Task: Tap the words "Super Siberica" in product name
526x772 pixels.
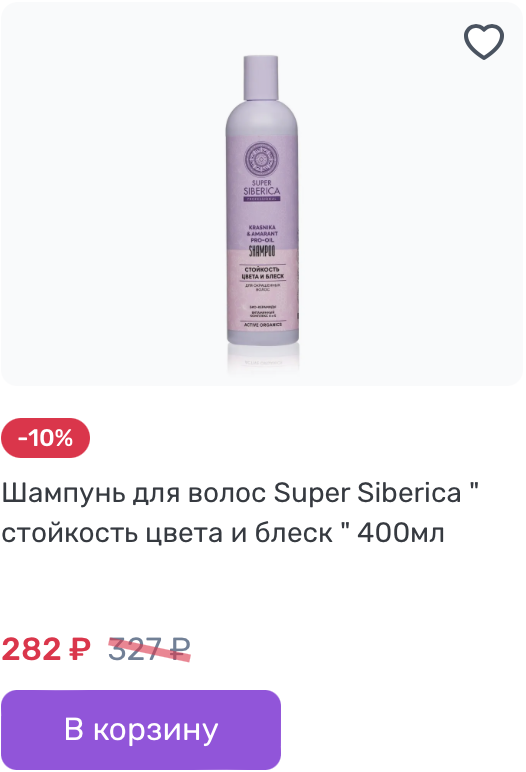Action: coord(367,492)
